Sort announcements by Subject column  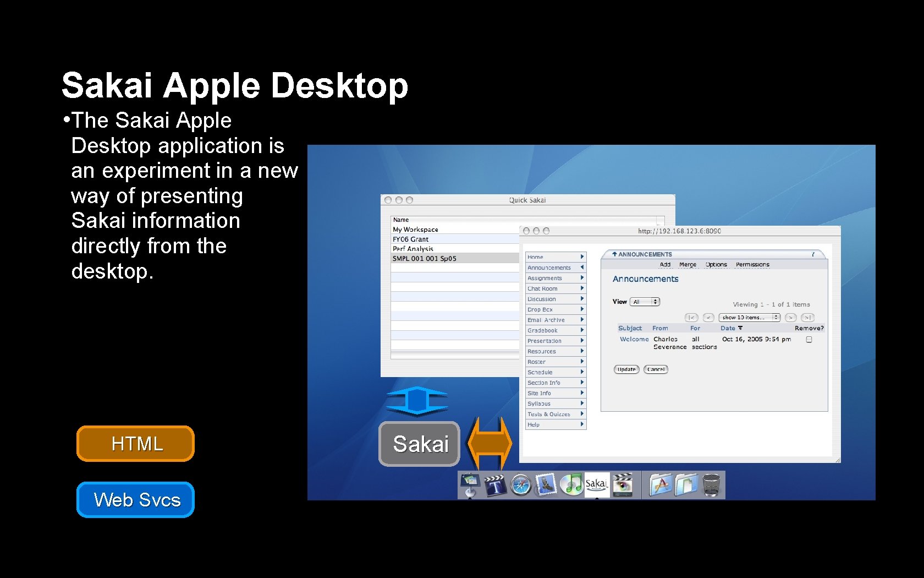click(x=630, y=328)
